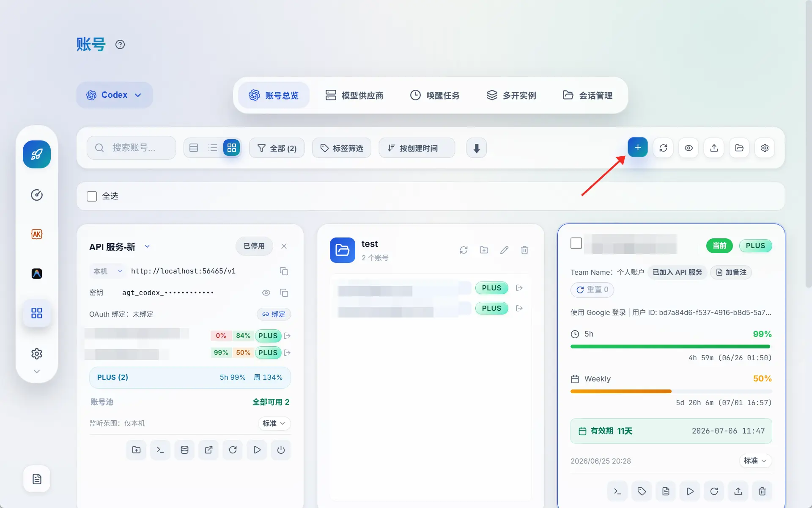This screenshot has height=508, width=812.
Task: Click the tag icon in account card footer
Action: tap(642, 491)
